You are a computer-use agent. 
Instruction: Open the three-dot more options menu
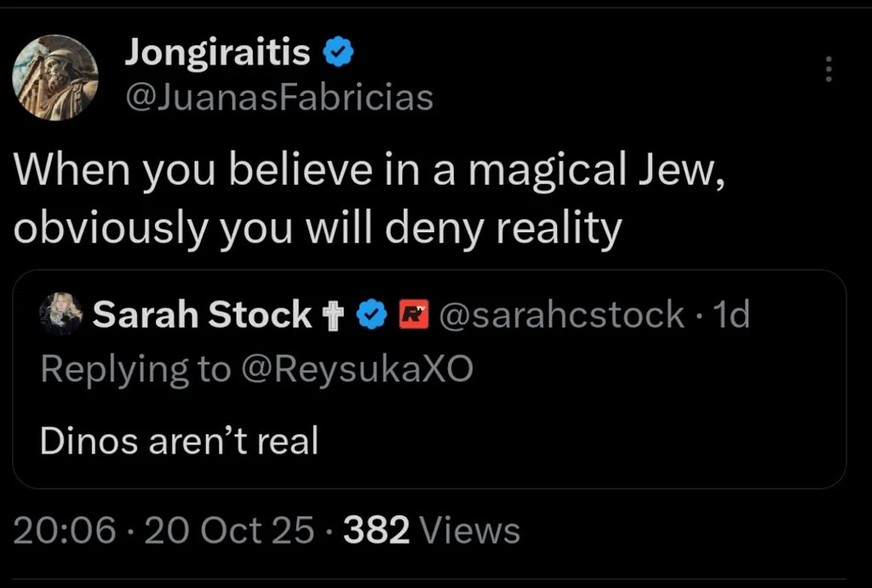(827, 70)
